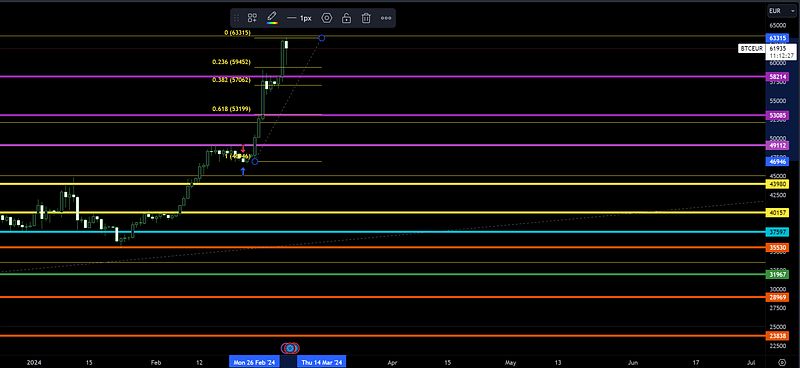The image size is (800, 368).
Task: Delete the drawing with the trash icon
Action: 366,18
